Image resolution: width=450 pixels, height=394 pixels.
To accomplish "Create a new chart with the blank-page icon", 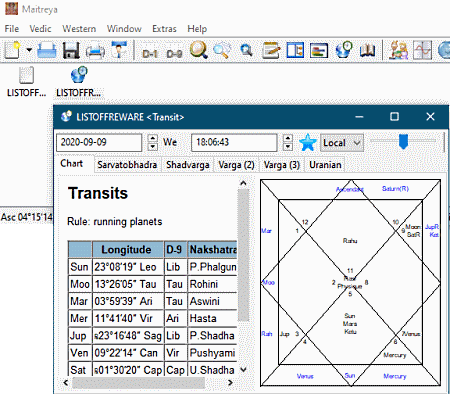I will pyautogui.click(x=13, y=51).
